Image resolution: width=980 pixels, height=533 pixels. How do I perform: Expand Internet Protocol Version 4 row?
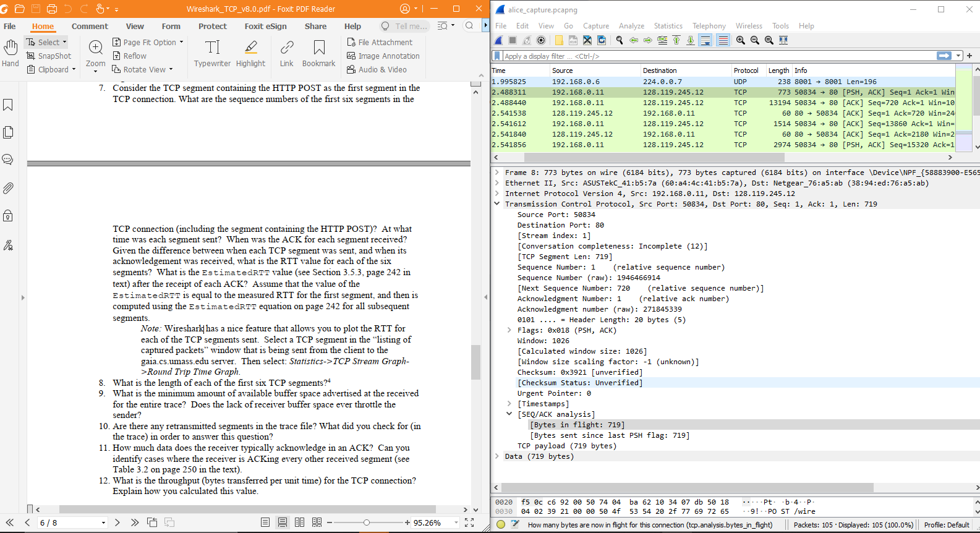[497, 194]
